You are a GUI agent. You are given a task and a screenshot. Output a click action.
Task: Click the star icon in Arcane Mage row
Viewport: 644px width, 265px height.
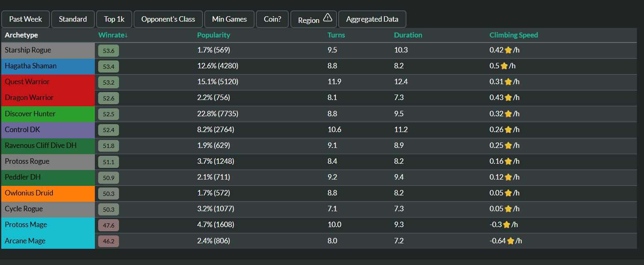click(510, 241)
